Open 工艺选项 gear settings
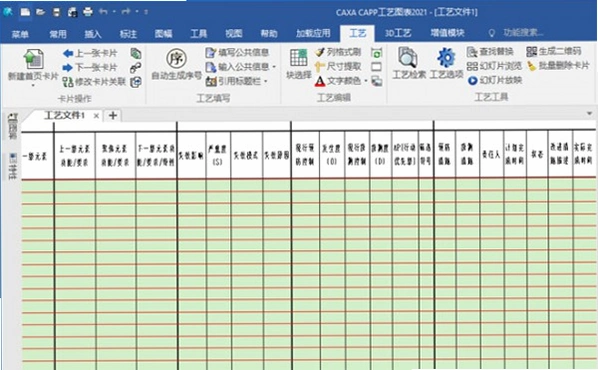Screen dimensions: 598x370 click(445, 58)
